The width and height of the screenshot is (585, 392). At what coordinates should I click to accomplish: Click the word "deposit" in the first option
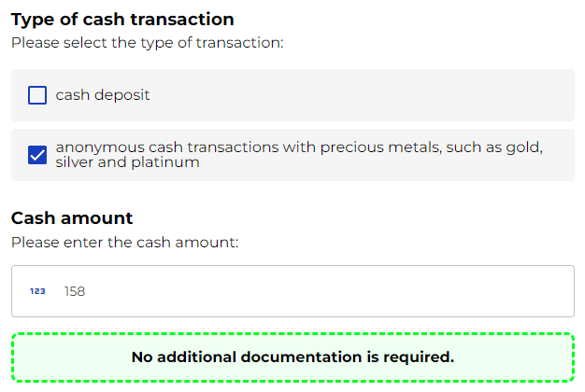[124, 95]
